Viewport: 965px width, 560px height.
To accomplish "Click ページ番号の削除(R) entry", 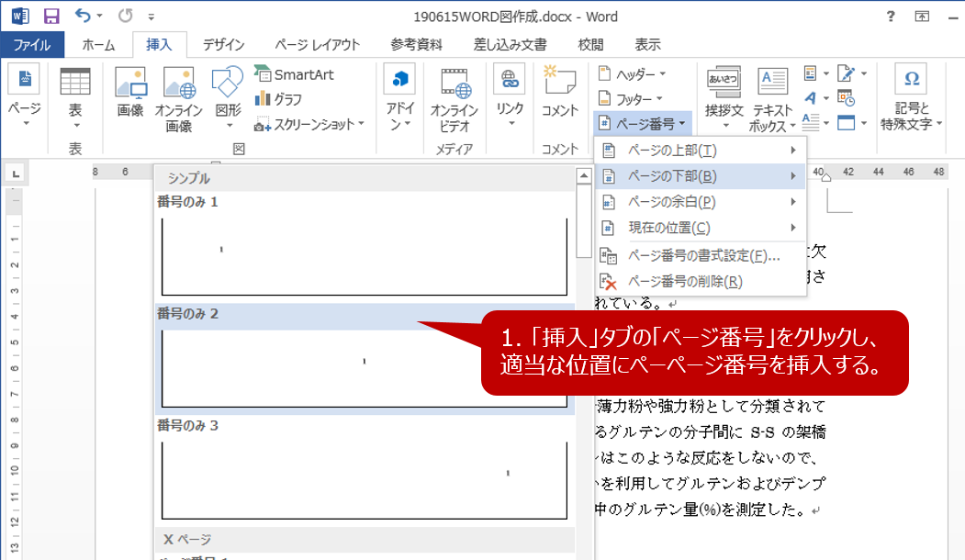I will 684,282.
